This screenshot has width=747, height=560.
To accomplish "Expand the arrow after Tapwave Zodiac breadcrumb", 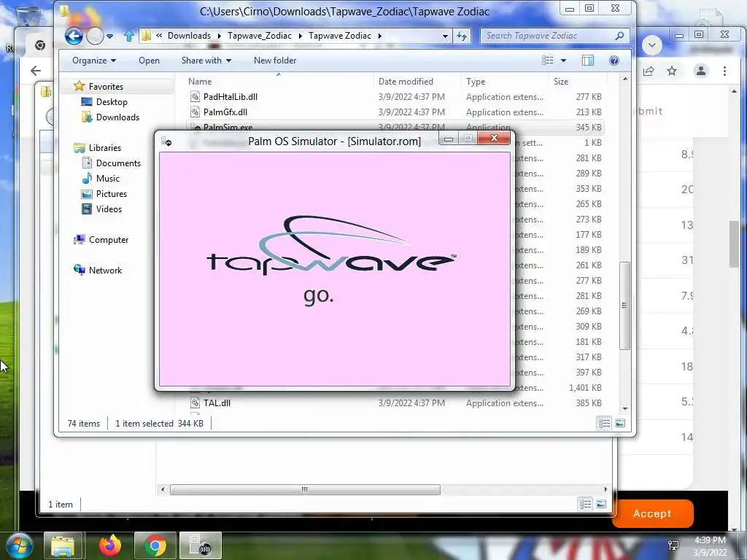I will (x=379, y=36).
